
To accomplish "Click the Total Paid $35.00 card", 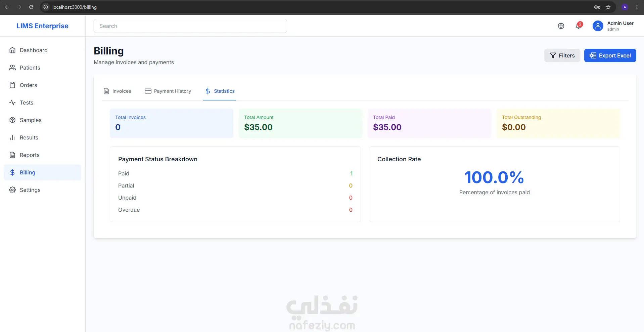I will (x=429, y=123).
